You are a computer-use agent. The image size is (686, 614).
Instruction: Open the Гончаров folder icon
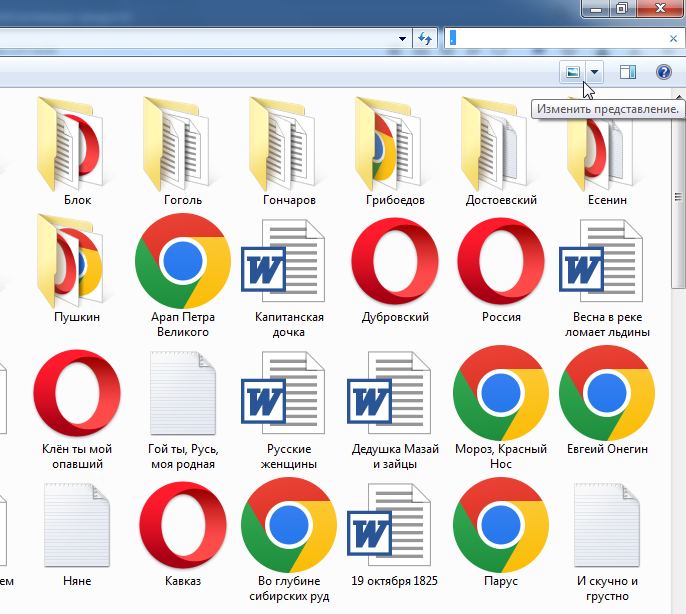pos(283,144)
